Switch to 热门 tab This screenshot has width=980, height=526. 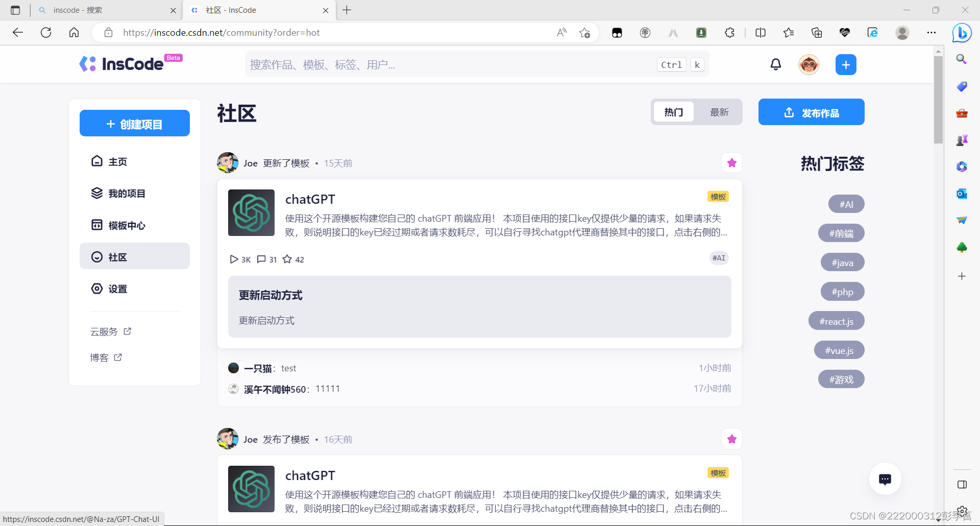tap(673, 112)
